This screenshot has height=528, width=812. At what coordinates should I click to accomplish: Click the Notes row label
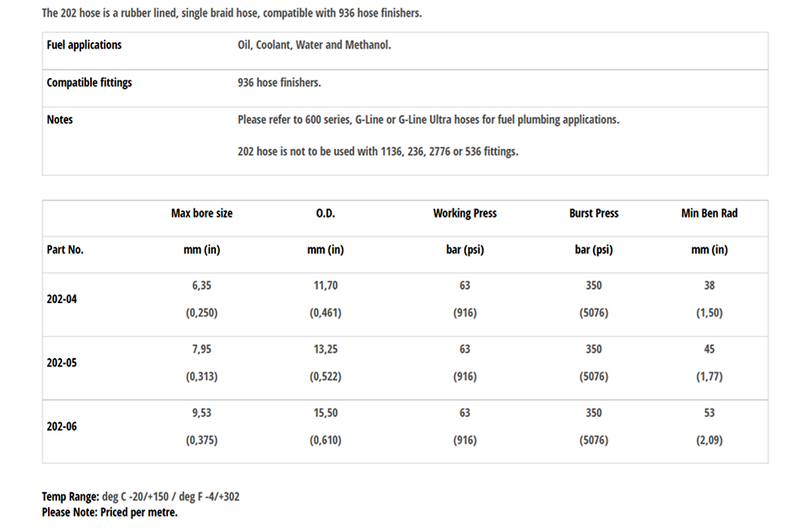pyautogui.click(x=59, y=119)
